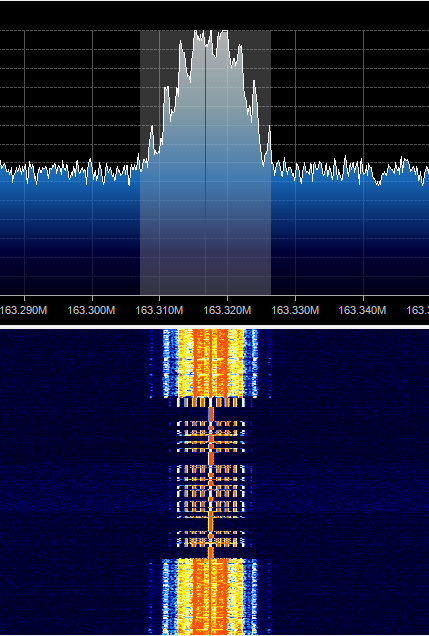Click the 163.290M frequency axis label
This screenshot has width=429, height=636.
[x=24, y=310]
